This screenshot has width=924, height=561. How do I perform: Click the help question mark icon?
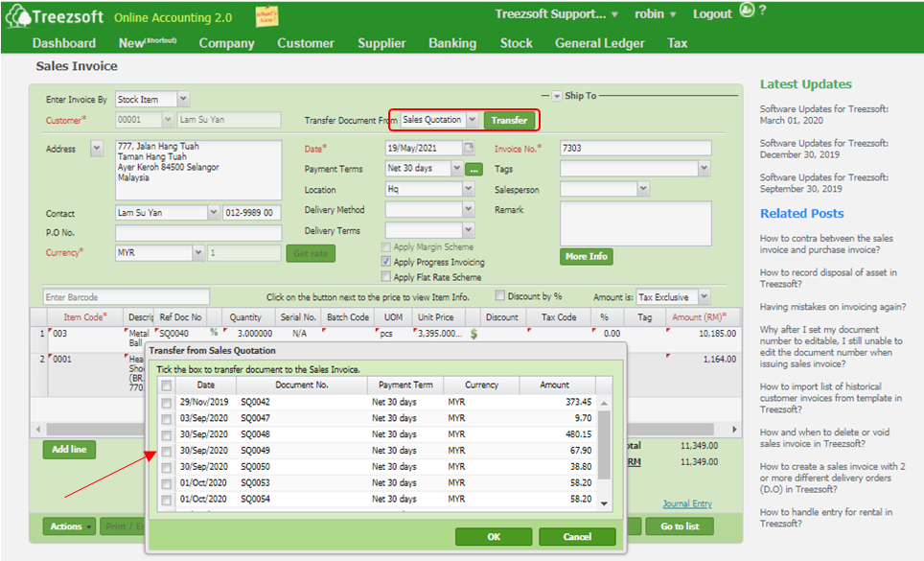[763, 10]
